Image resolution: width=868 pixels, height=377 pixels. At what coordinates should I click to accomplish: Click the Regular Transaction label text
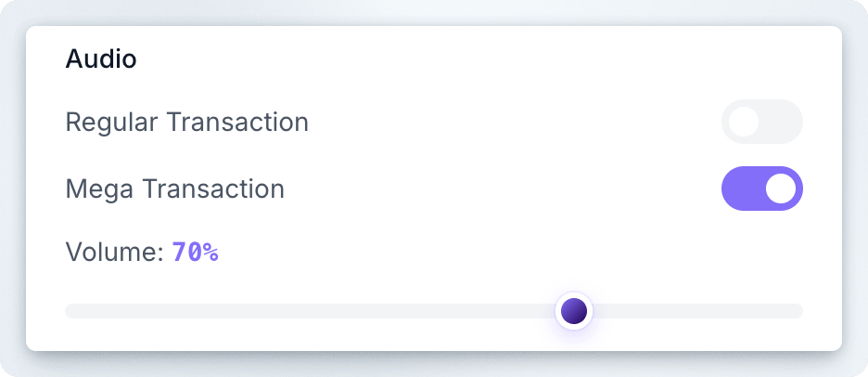(x=186, y=122)
